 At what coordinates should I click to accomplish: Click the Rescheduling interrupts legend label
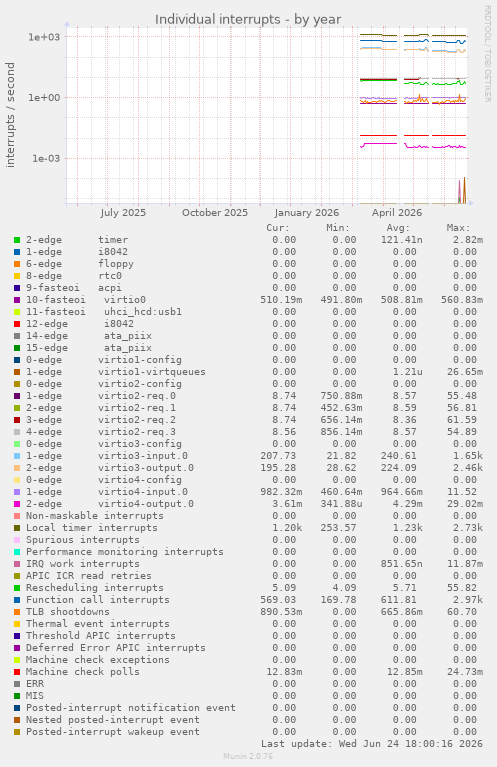click(94, 587)
